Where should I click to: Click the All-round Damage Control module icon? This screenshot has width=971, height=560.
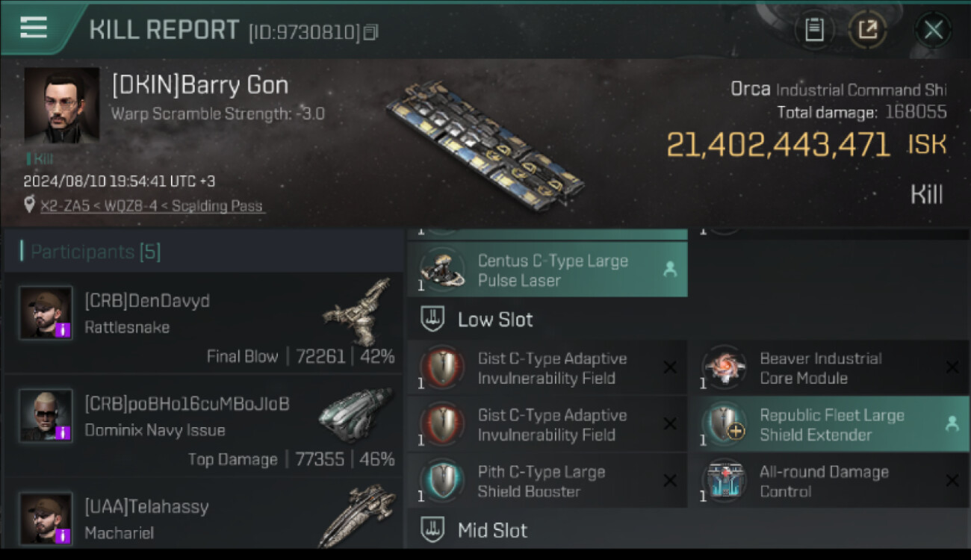coord(725,482)
